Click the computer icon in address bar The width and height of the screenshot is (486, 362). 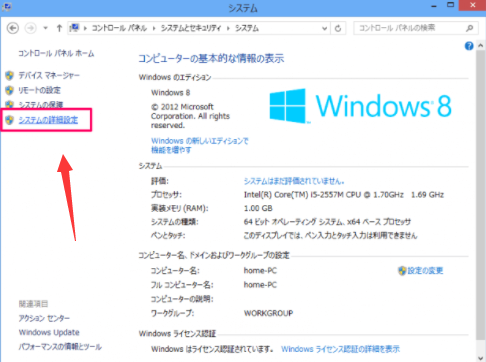pos(74,28)
